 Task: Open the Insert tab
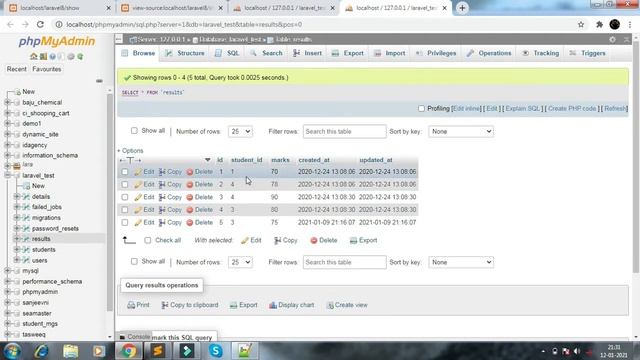point(307,53)
